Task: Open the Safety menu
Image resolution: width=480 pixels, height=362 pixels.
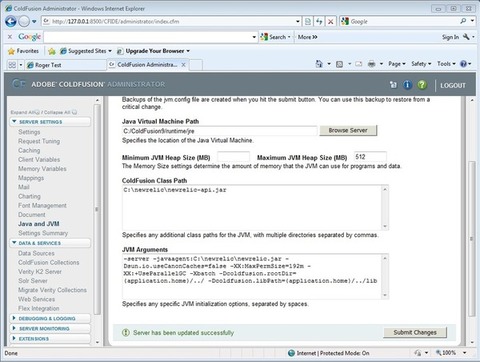Action: coord(421,64)
